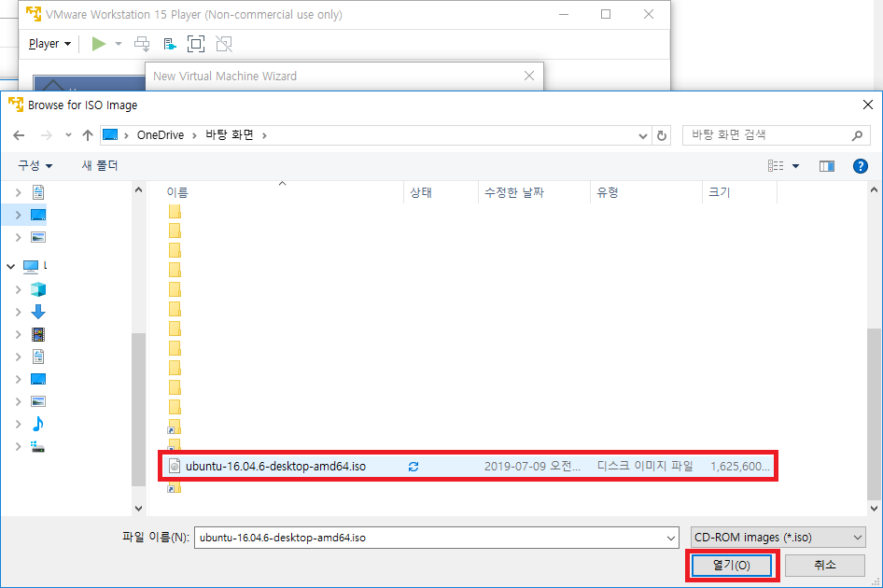Click the 2019-07-09 date cell of ubuntu iso
The width and height of the screenshot is (883, 588).
tap(532, 467)
